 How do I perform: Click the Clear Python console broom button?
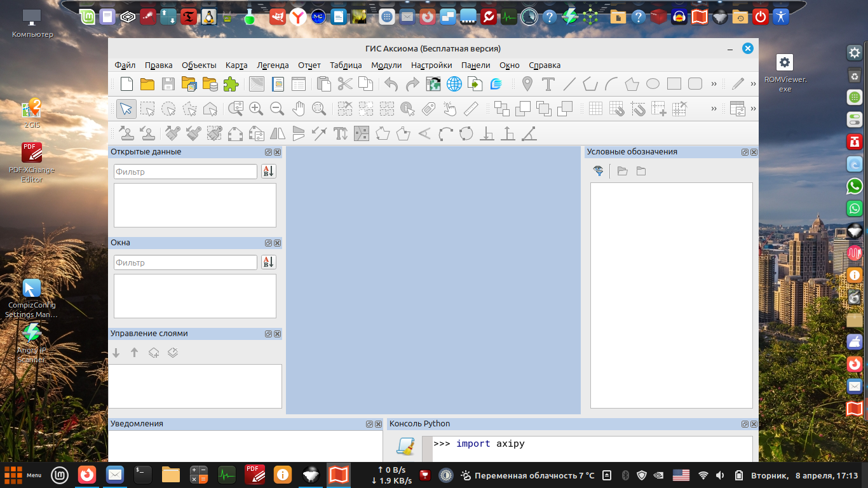(404, 447)
